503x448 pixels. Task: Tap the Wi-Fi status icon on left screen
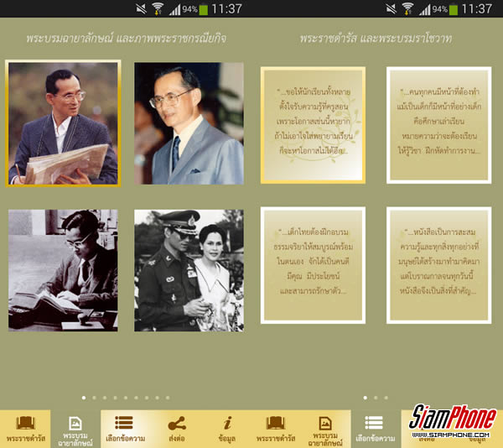[x=157, y=8]
